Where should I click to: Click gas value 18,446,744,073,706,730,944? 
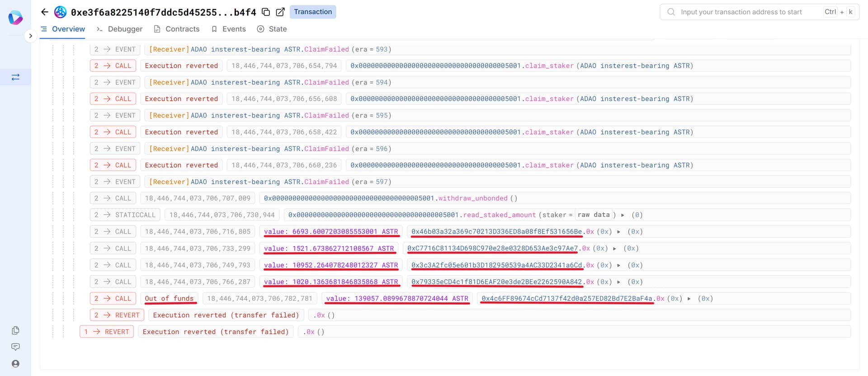tap(222, 215)
